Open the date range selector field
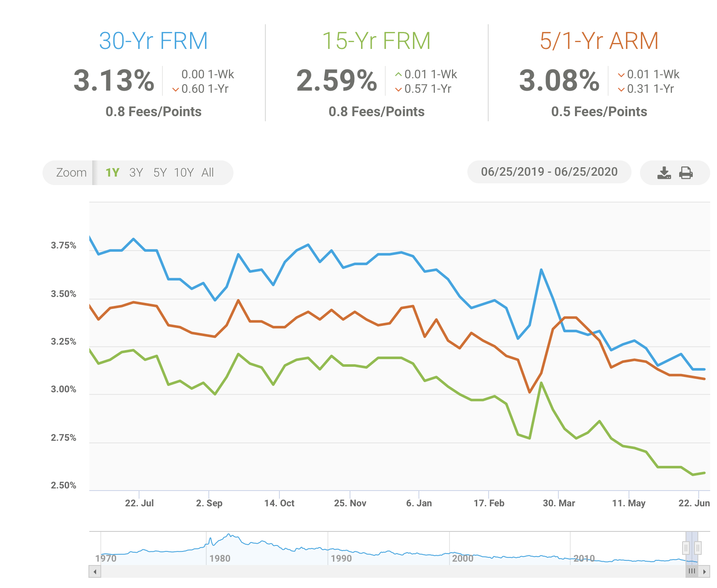Screen dimensions: 717x588 coord(549,172)
